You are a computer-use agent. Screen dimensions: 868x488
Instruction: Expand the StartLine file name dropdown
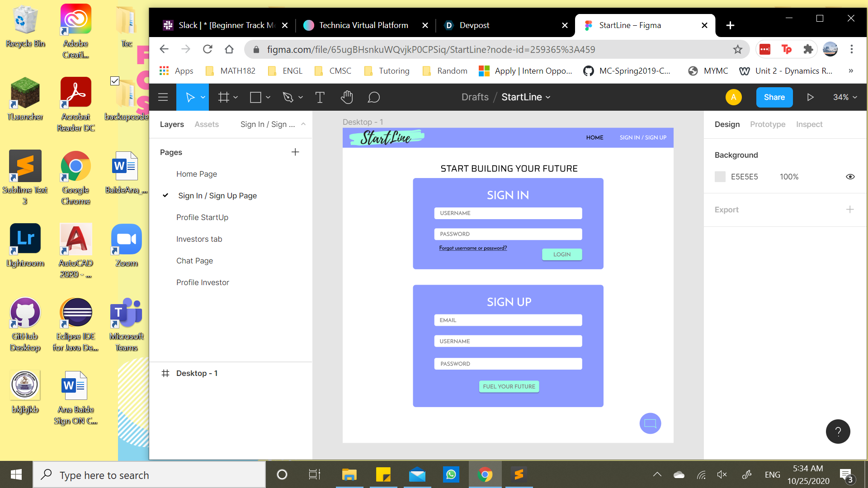(548, 97)
